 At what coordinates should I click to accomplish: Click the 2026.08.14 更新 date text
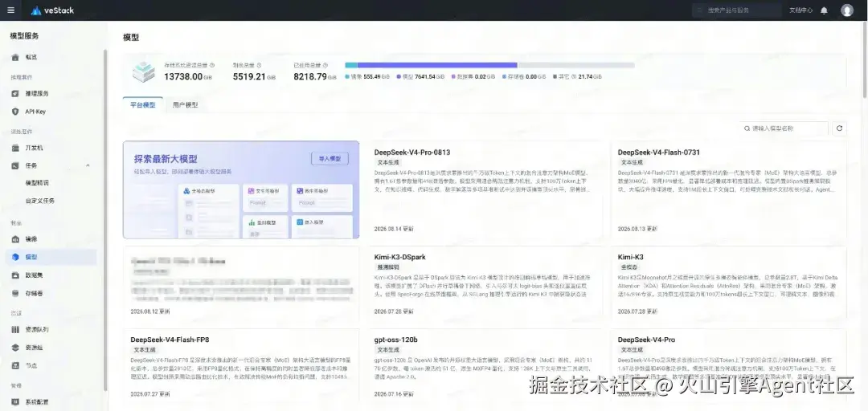pyautogui.click(x=394, y=229)
